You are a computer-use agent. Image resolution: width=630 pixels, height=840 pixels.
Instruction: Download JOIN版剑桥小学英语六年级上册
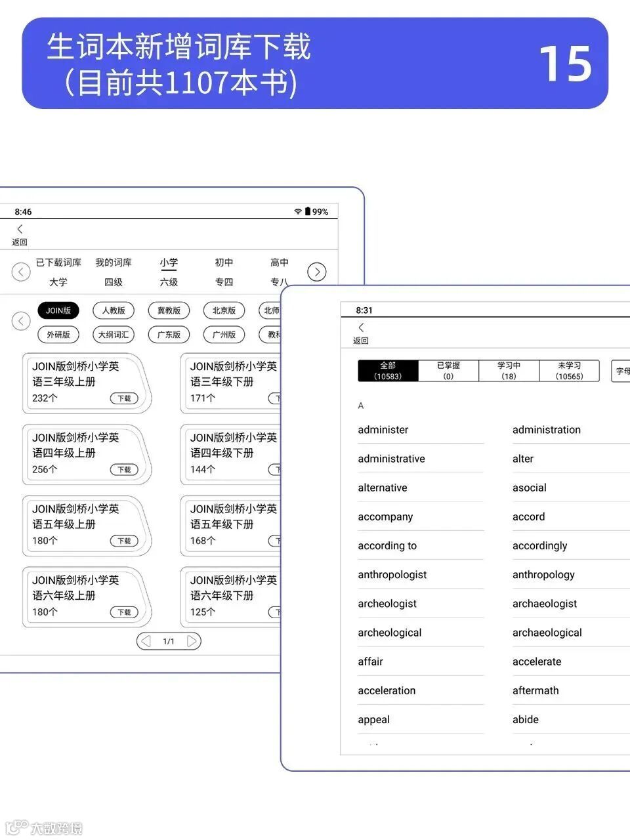(x=124, y=612)
